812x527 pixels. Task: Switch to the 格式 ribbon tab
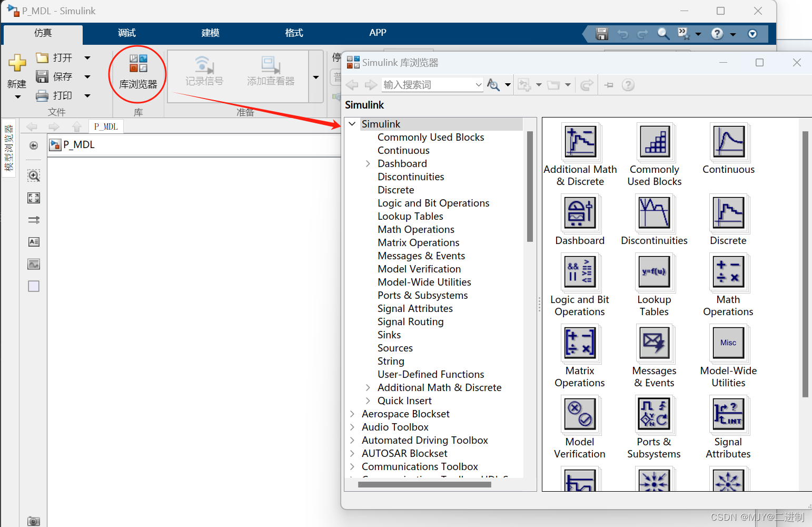294,33
